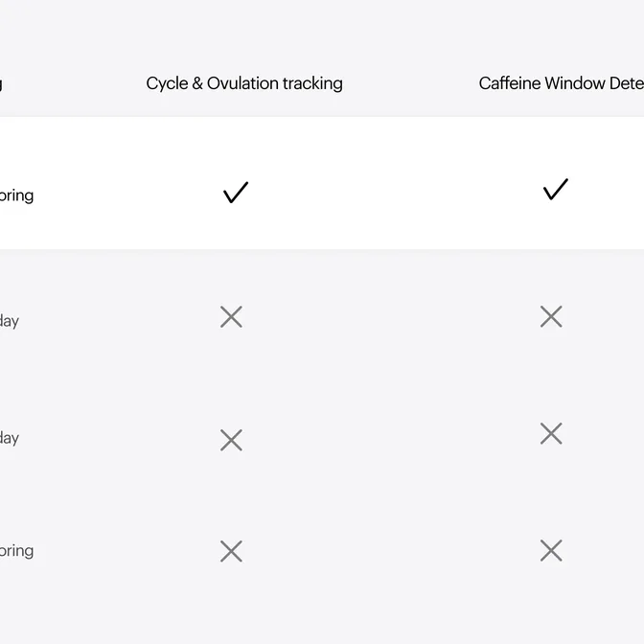This screenshot has width=644, height=644.
Task: Select the Cycle & Ovulation tracking column header
Action: point(244,83)
